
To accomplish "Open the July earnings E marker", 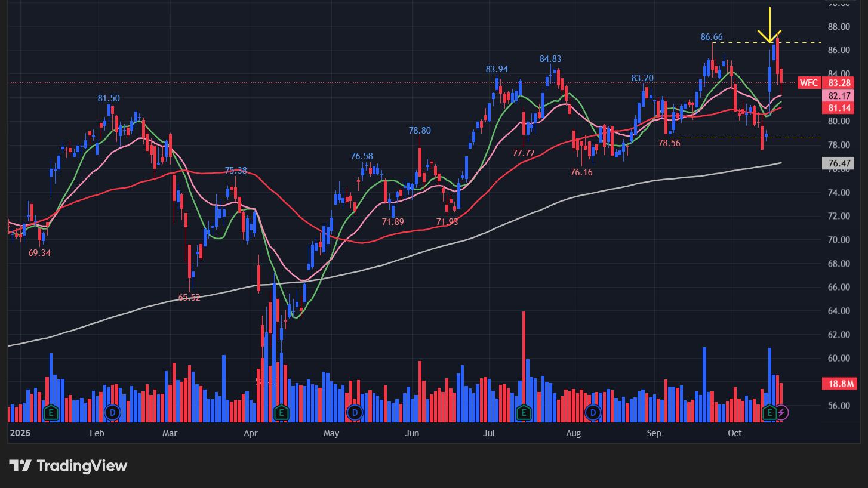I will click(524, 412).
